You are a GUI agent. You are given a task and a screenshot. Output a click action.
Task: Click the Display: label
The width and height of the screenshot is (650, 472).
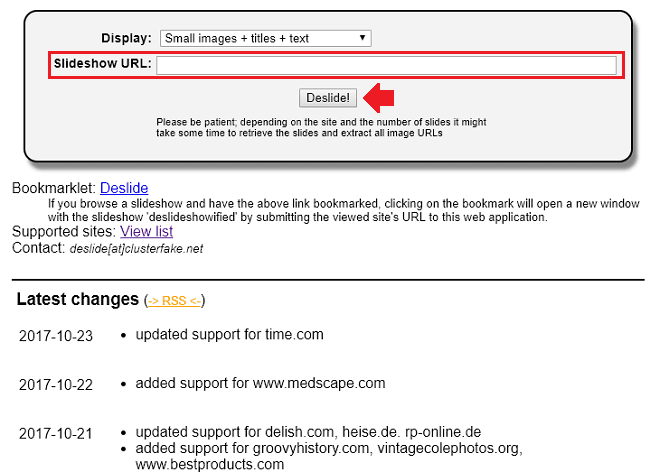126,39
